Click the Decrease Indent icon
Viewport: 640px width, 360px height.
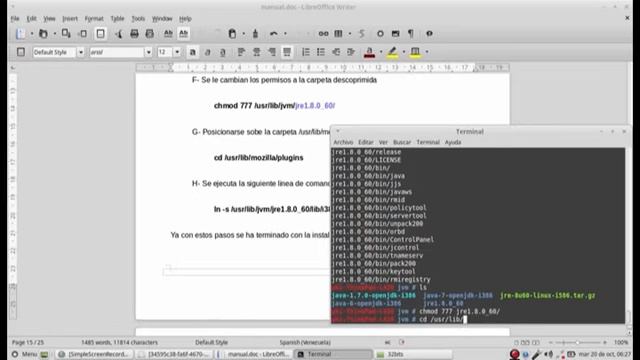(336, 52)
